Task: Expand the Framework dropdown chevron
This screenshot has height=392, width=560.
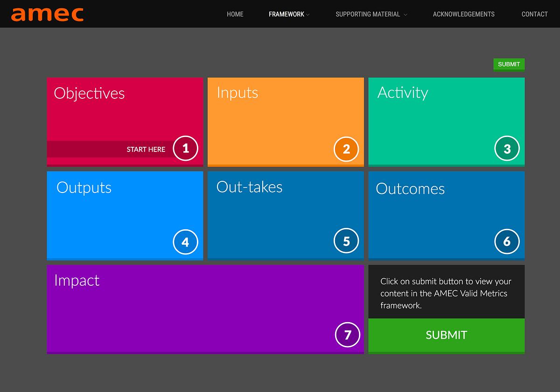Action: click(308, 15)
